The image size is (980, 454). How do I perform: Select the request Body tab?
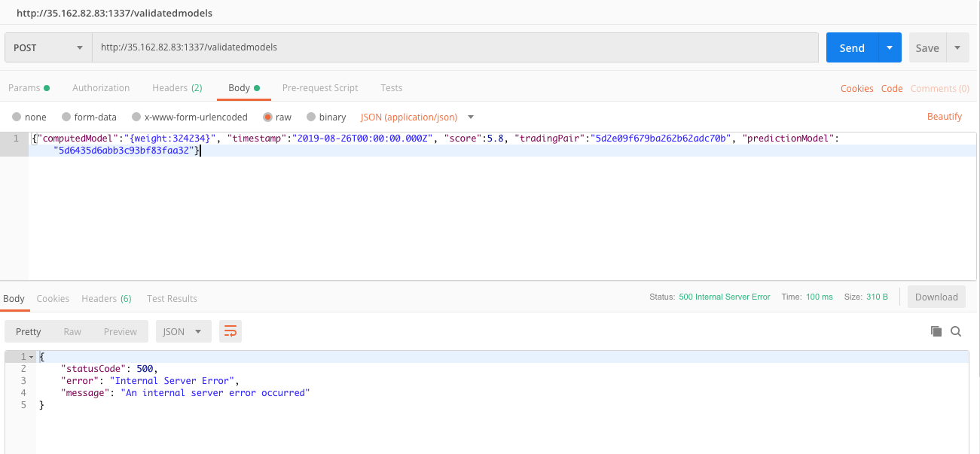(x=244, y=88)
